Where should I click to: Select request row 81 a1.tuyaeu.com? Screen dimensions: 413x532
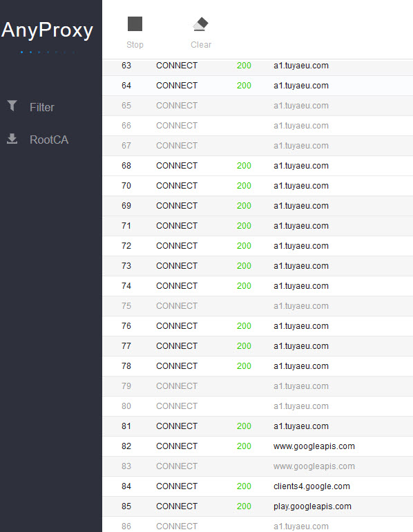pyautogui.click(x=258, y=426)
